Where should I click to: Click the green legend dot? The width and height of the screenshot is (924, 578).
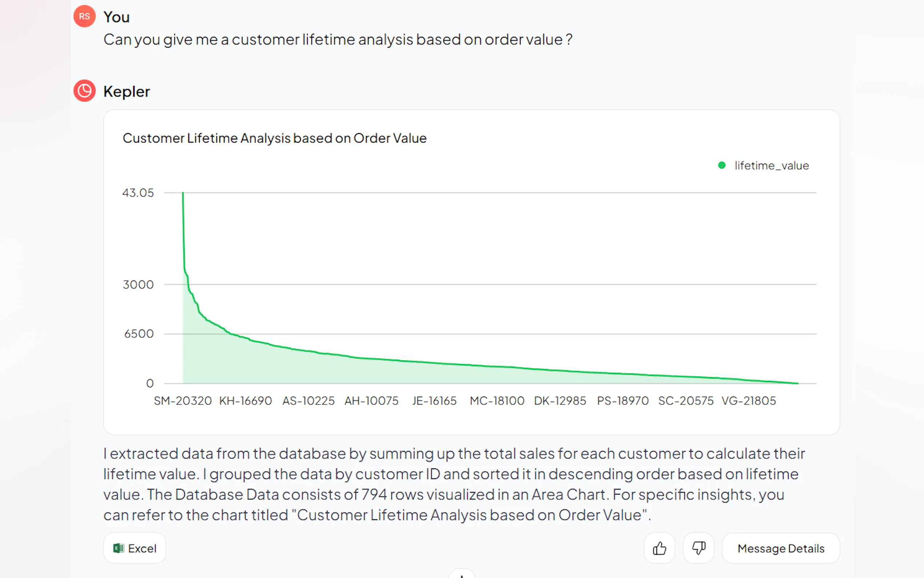pyautogui.click(x=721, y=166)
